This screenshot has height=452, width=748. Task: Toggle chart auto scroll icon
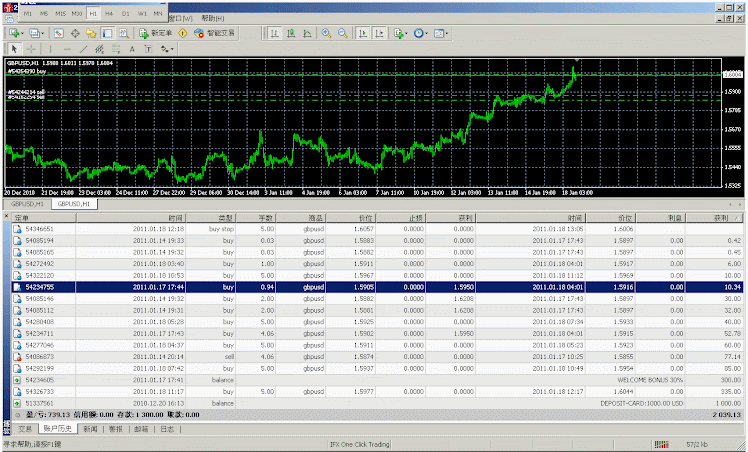363,33
